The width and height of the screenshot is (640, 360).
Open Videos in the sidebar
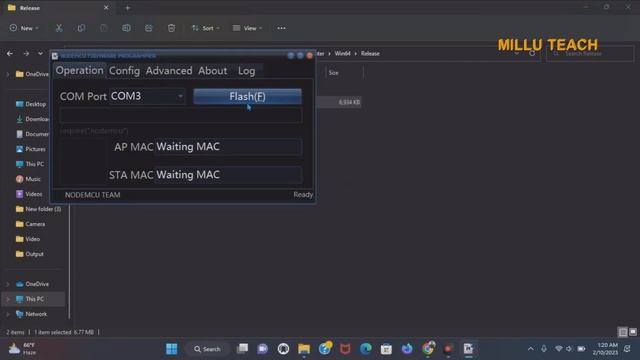29,194
